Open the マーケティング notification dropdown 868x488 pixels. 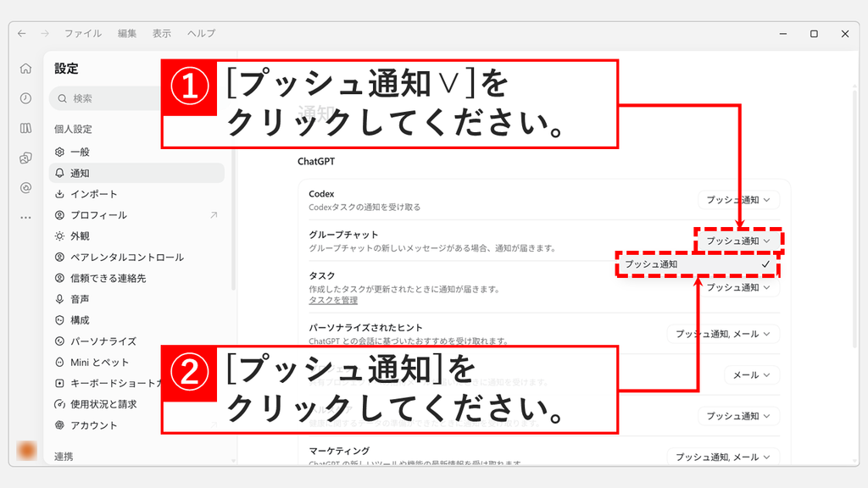(x=723, y=457)
